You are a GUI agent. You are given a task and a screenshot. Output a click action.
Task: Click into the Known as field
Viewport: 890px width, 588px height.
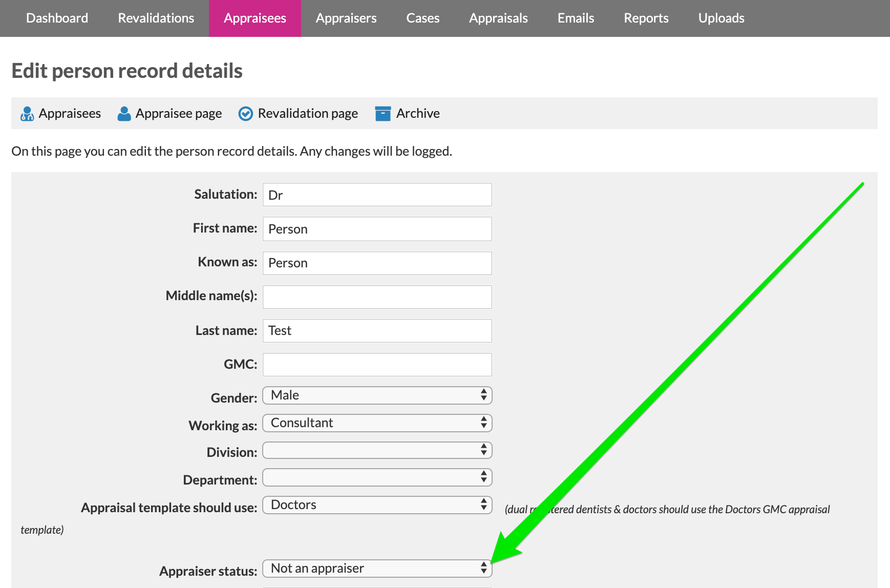click(x=377, y=263)
